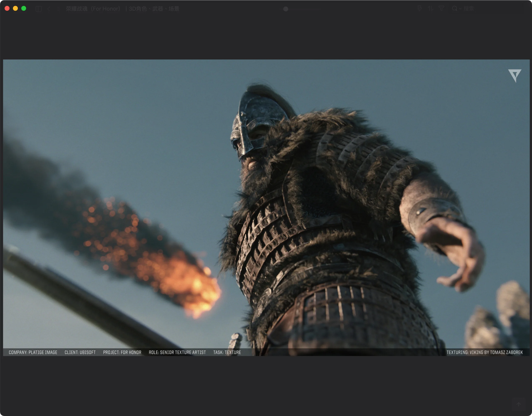This screenshot has height=416, width=532.
Task: Minimize window using yellow button
Action: (15, 8)
